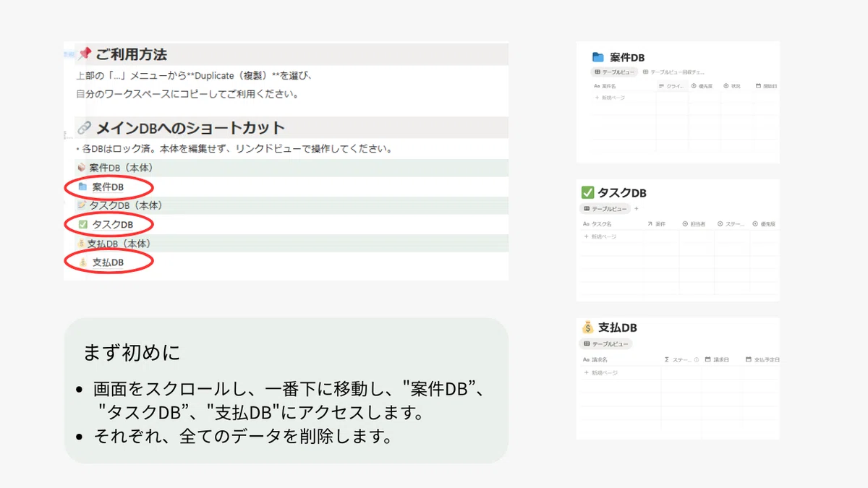Click the まず初めに heading in the green box
This screenshot has width=868, height=488.
pyautogui.click(x=132, y=354)
